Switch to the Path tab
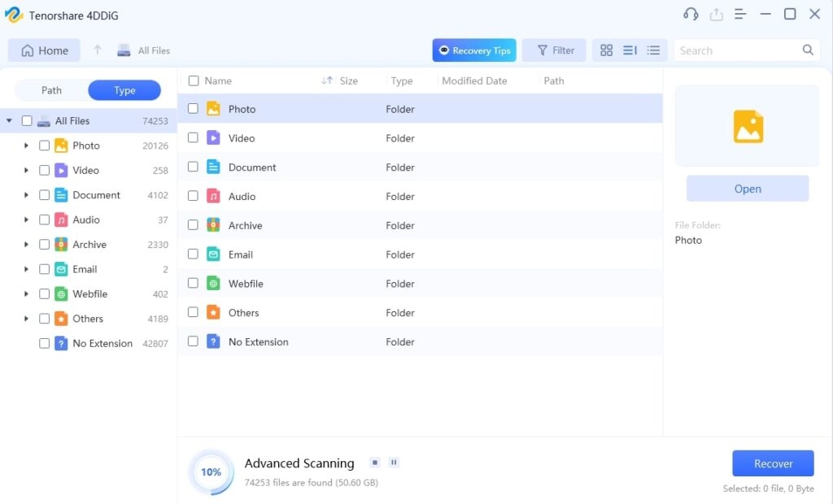 click(51, 90)
